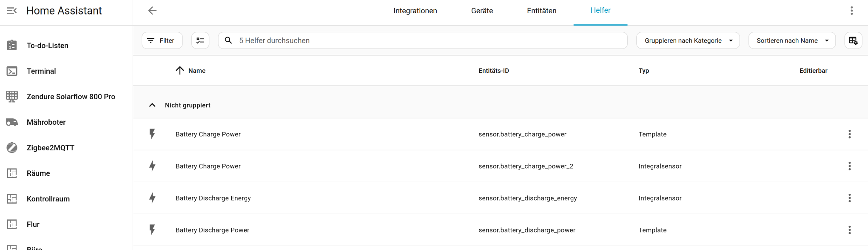The height and width of the screenshot is (250, 868).
Task: Enter multi-selection mode for helpers
Action: [200, 40]
